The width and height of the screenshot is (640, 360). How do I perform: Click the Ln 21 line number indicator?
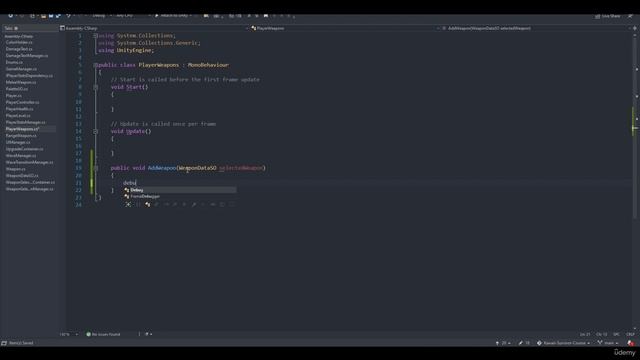tap(585, 334)
